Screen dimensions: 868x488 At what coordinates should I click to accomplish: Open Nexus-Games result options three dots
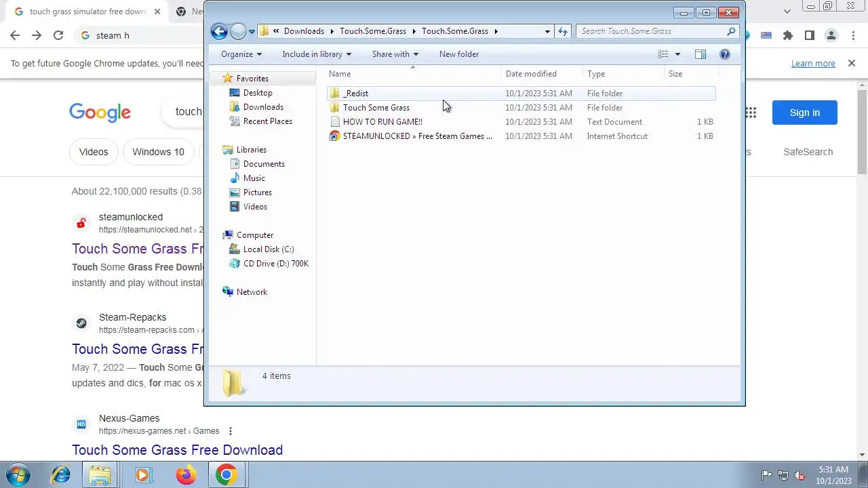pos(231,431)
